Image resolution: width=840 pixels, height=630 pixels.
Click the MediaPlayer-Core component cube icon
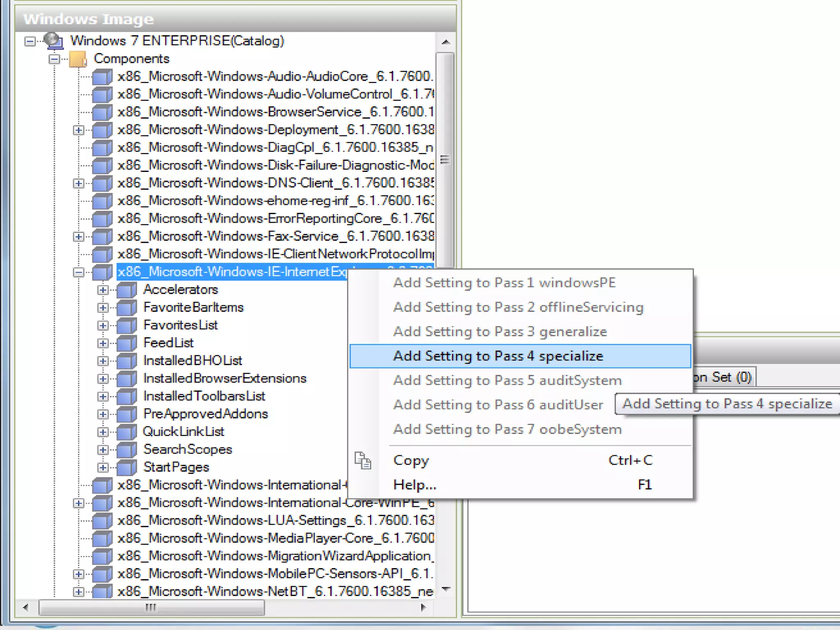point(102,539)
